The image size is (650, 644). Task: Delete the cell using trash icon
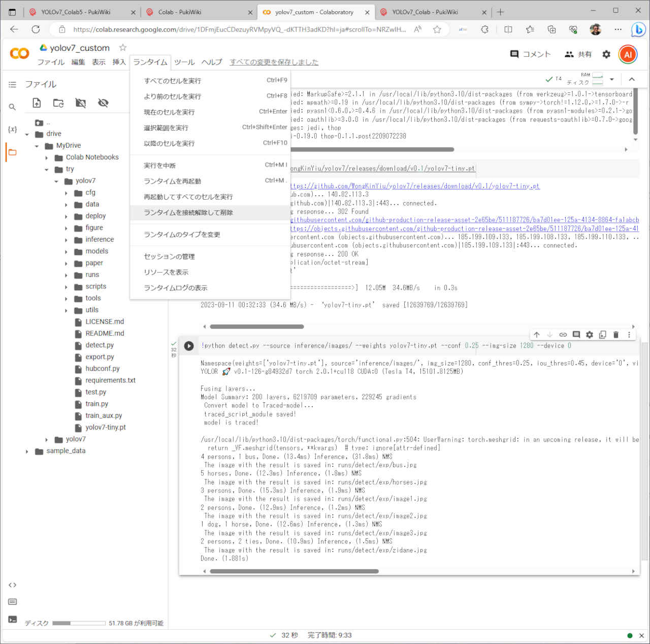pyautogui.click(x=615, y=335)
